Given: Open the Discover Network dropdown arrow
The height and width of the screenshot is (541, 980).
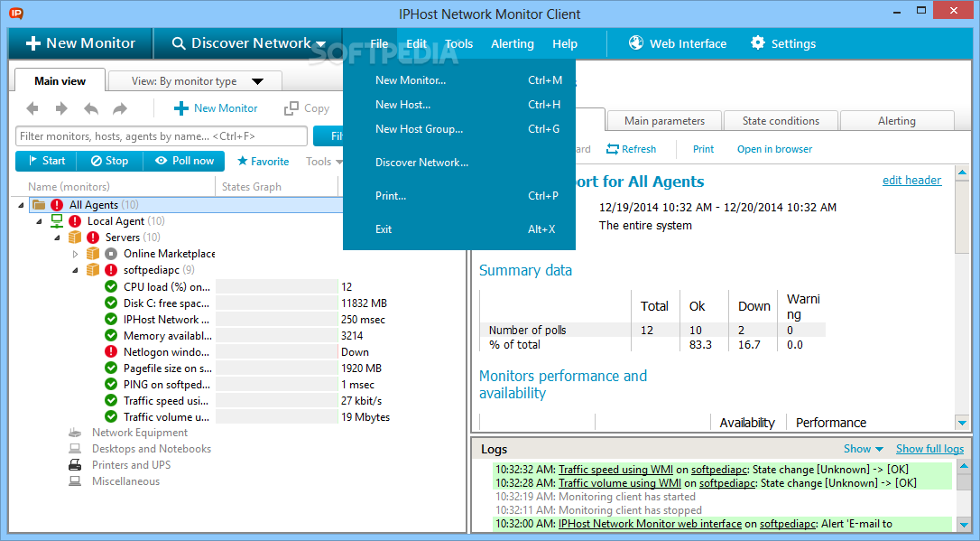Looking at the screenshot, I should 320,43.
